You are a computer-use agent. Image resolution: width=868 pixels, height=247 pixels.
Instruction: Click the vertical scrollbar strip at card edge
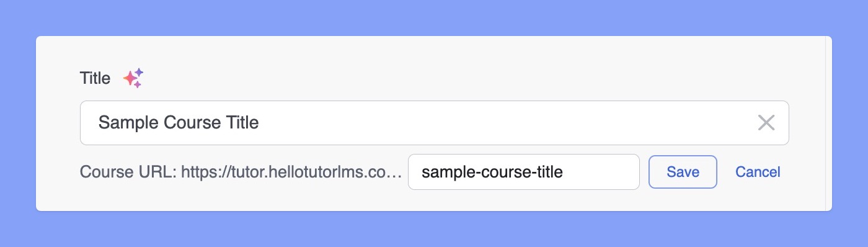point(828,123)
